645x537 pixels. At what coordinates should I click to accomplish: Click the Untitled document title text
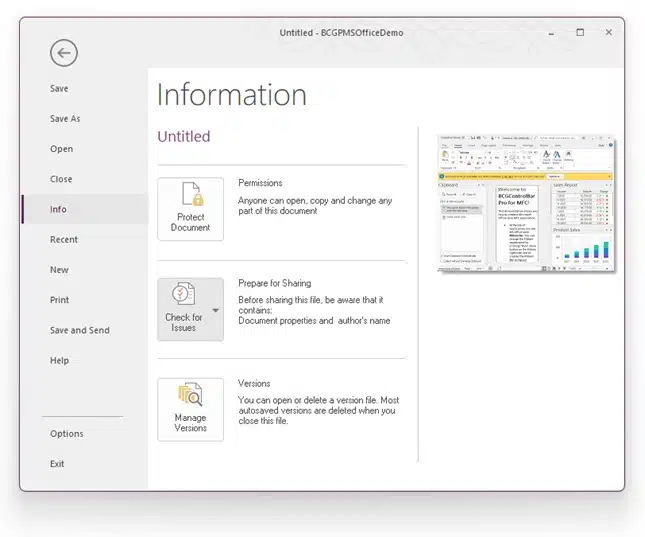[x=184, y=136]
